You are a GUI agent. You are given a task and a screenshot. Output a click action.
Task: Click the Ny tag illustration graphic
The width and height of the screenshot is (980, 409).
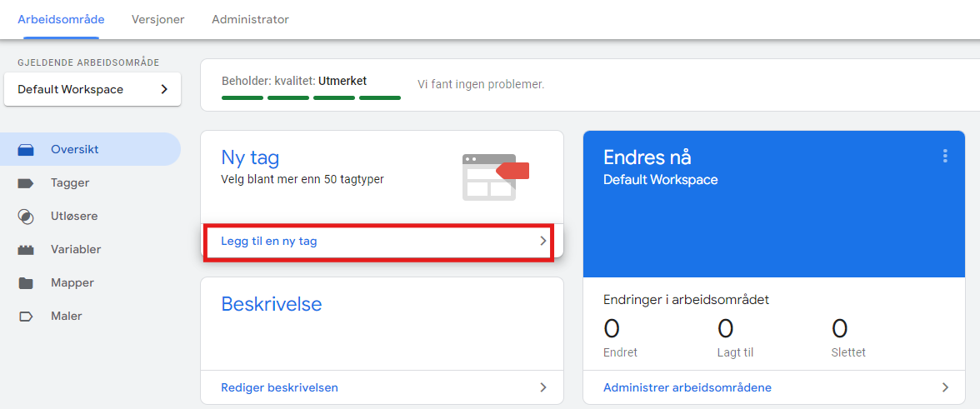[x=495, y=176]
